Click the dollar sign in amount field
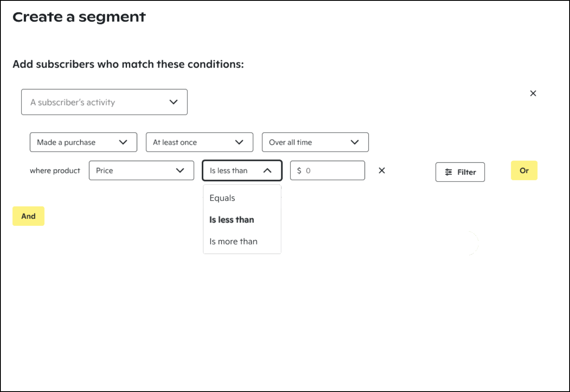 pyautogui.click(x=299, y=170)
